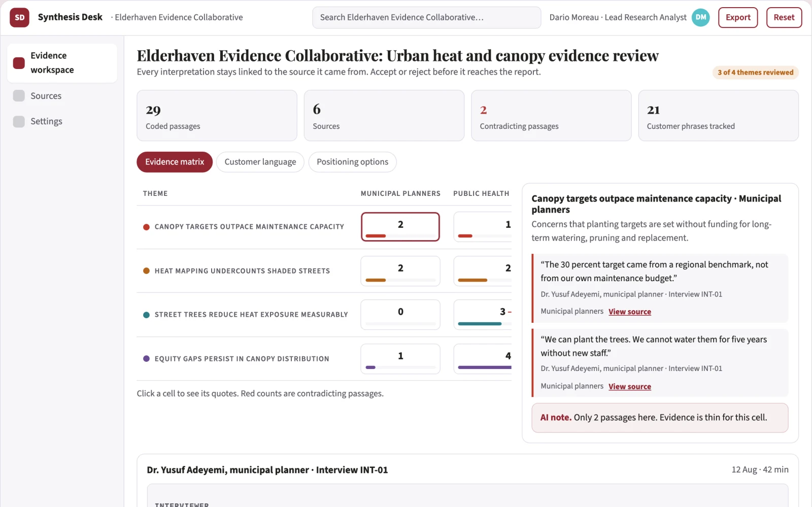
Task: View source for 30 percent target quote
Action: pos(630,312)
